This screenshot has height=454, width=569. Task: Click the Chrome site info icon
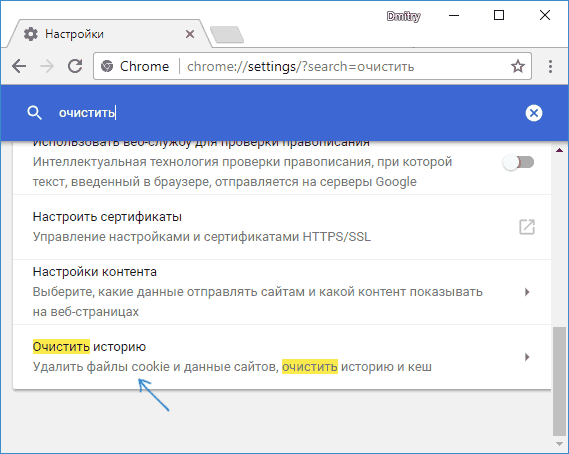(107, 66)
